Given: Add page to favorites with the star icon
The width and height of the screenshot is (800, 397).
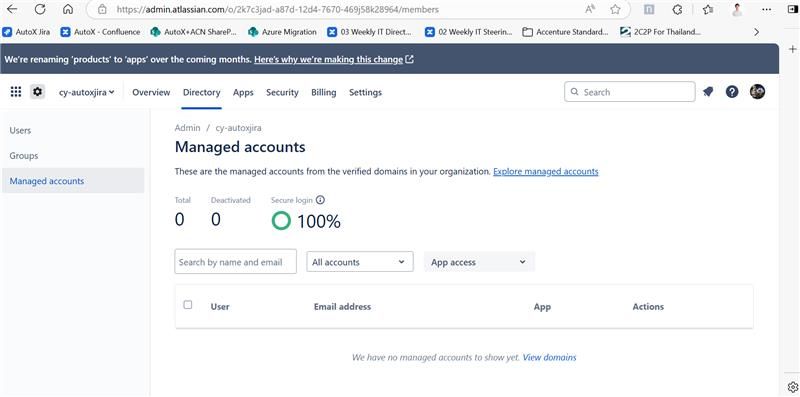Looking at the screenshot, I should point(615,9).
